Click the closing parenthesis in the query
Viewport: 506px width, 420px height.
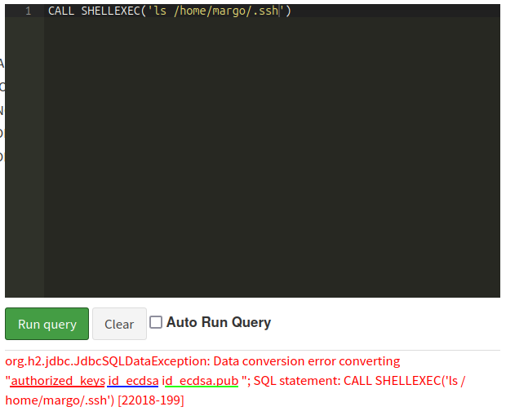(288, 11)
